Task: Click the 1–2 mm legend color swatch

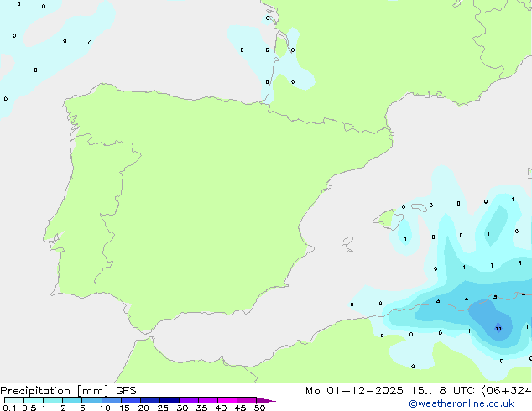Action: point(53,400)
